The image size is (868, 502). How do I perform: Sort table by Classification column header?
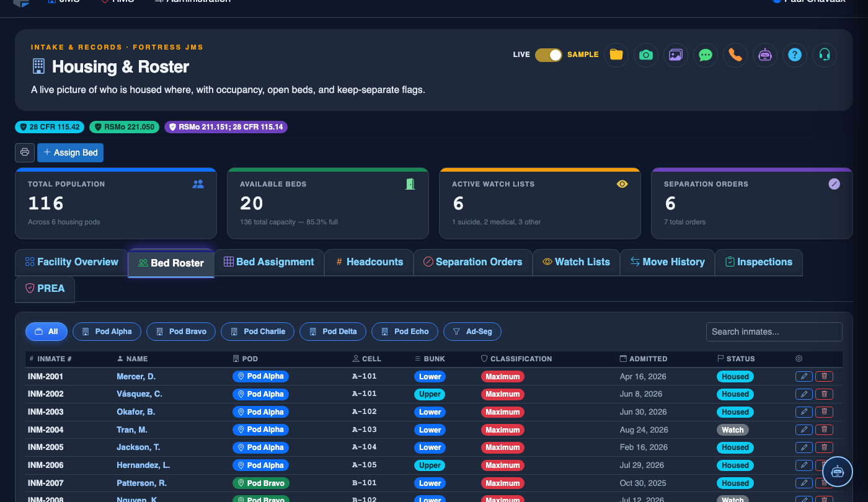coord(516,359)
